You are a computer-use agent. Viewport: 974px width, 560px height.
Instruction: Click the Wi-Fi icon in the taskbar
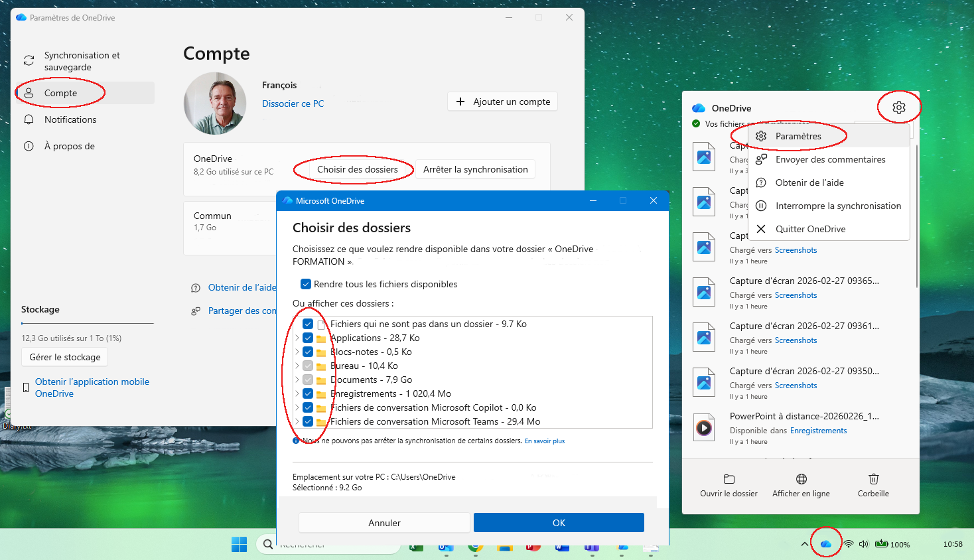[848, 544]
